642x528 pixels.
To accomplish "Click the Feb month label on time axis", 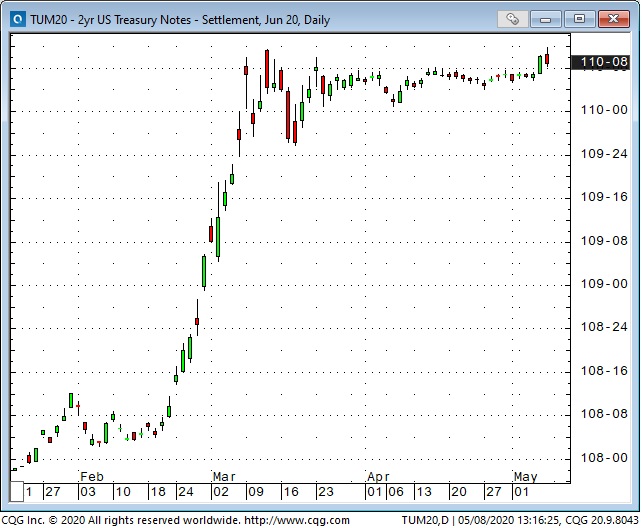I will coord(92,477).
